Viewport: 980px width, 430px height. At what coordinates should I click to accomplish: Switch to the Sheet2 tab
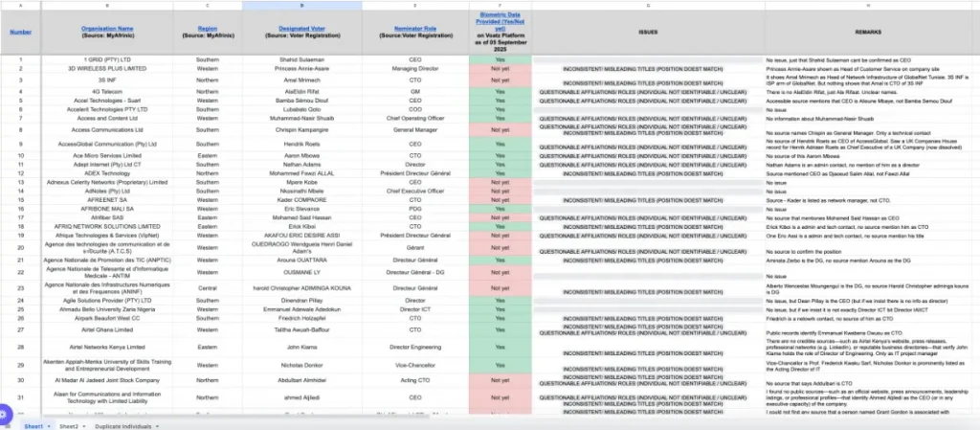pos(69,426)
